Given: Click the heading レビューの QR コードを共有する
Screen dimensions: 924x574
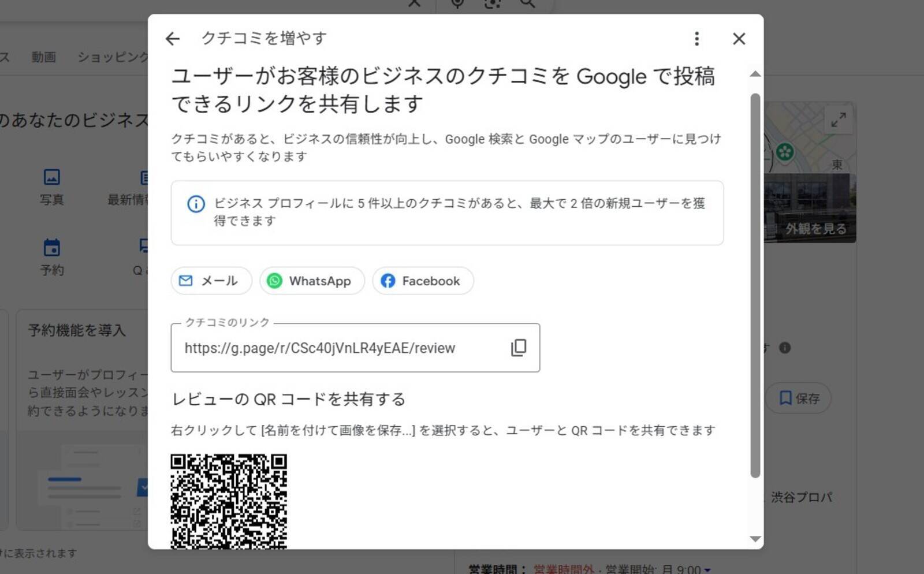Looking at the screenshot, I should click(x=289, y=399).
